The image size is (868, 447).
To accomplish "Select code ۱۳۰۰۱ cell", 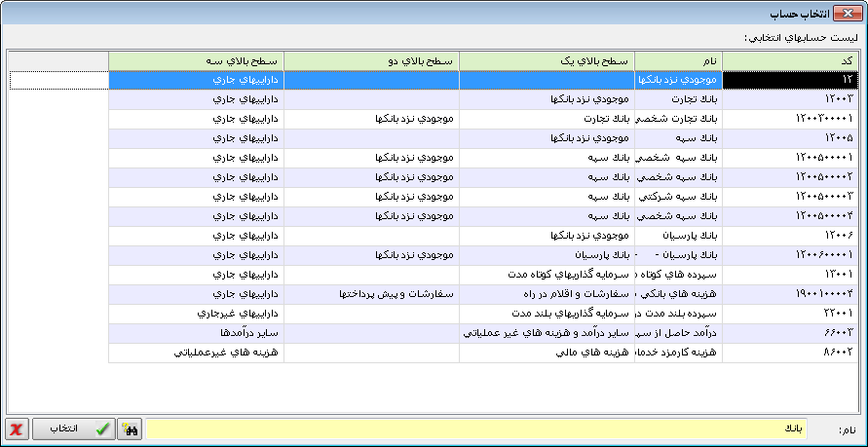I will (790, 275).
